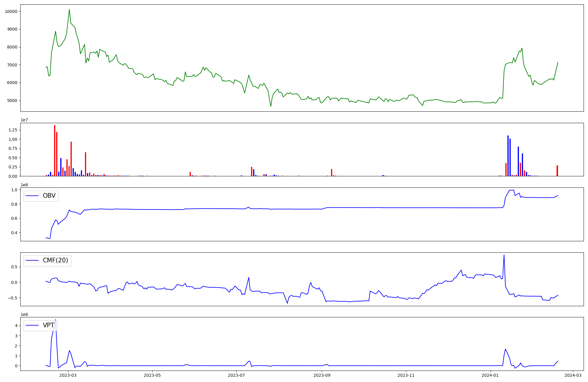Click the 2023-11 x-axis date label
Screen dimensions: 588x382
tap(406, 375)
